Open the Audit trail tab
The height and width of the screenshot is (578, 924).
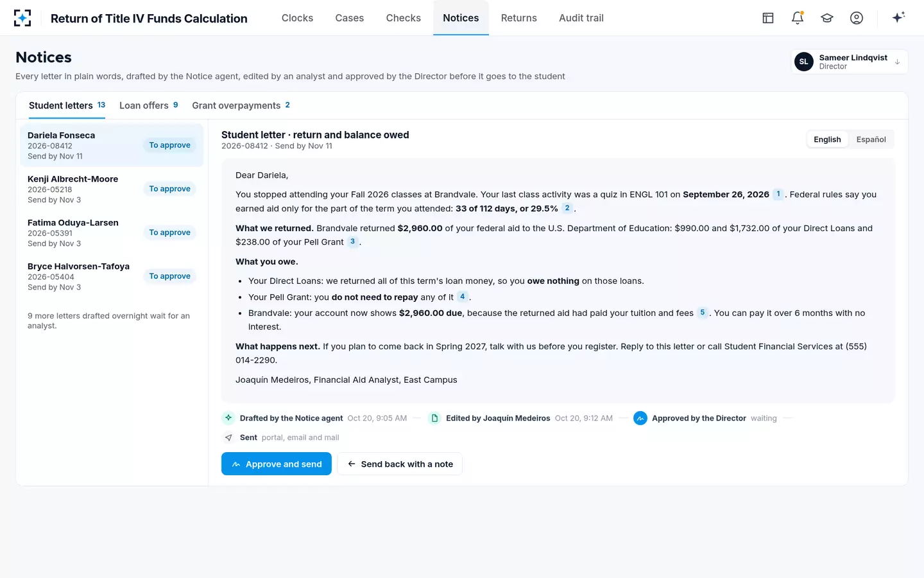pos(581,18)
